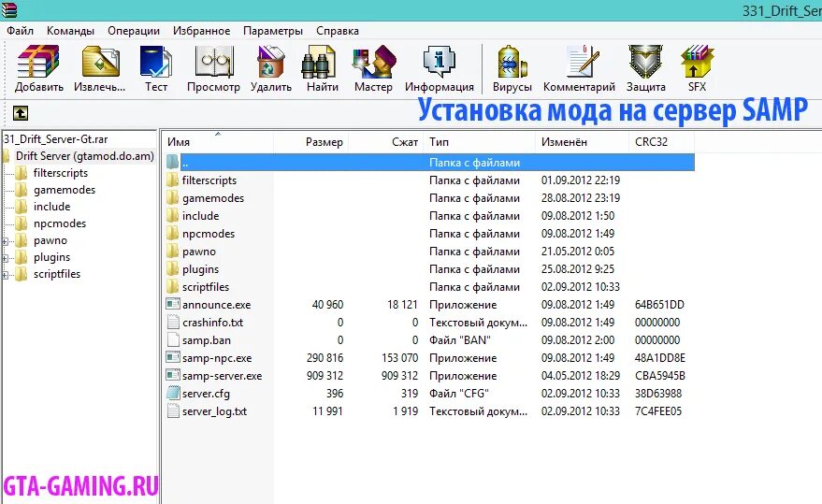The image size is (822, 504).
Task: Expand the scriptfiles folder in tree
Action: [x=6, y=275]
